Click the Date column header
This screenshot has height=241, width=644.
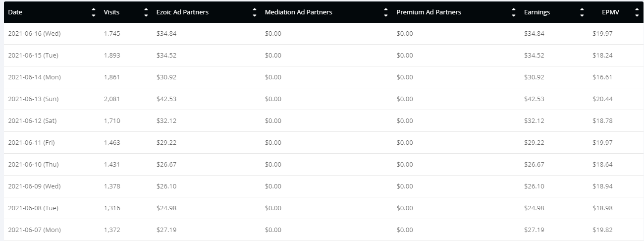click(15, 12)
